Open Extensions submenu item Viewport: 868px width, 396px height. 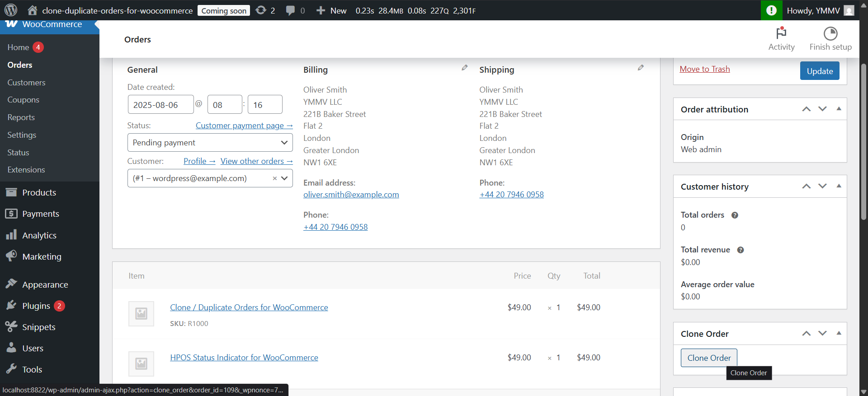[x=26, y=170]
